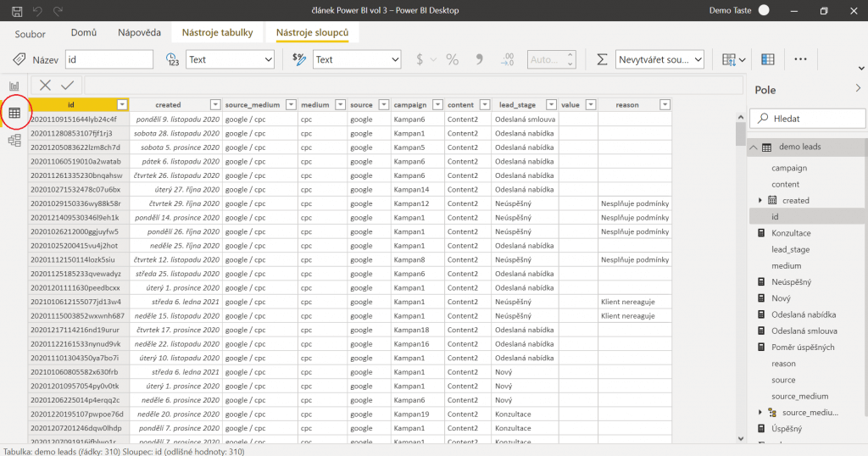Screen dimensions: 868x456
Task: Switch to Nástroje tabulky tab
Action: [218, 33]
